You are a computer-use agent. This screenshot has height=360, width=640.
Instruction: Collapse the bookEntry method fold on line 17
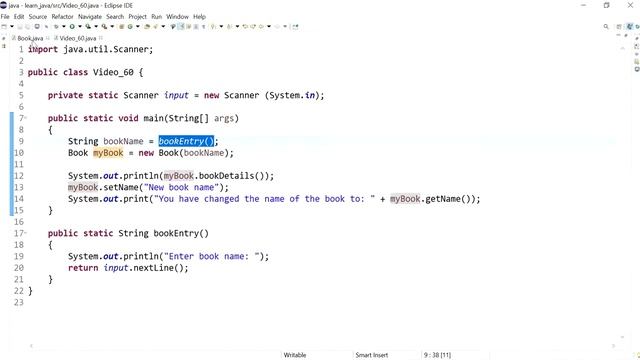[x=25, y=233]
